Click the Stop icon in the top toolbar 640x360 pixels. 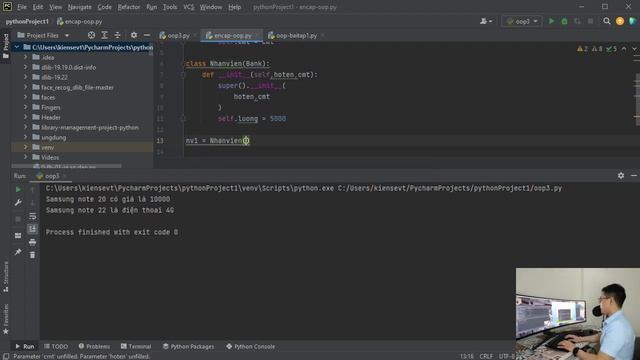click(x=590, y=21)
